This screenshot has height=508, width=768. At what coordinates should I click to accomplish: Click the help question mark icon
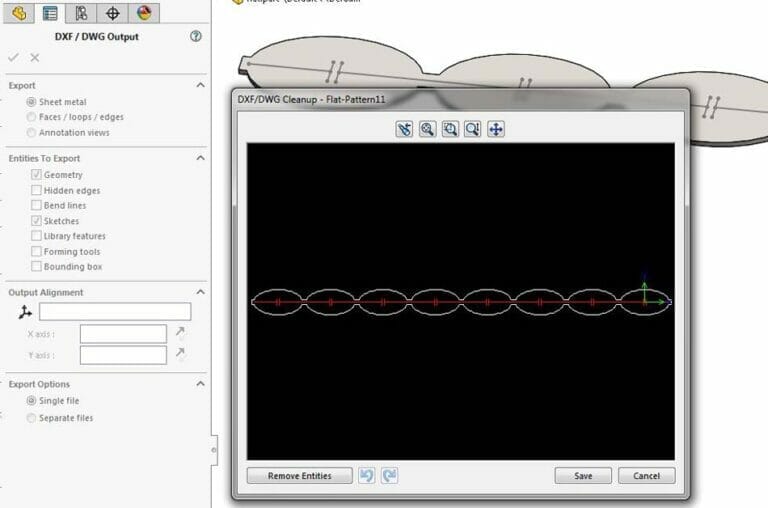[196, 36]
